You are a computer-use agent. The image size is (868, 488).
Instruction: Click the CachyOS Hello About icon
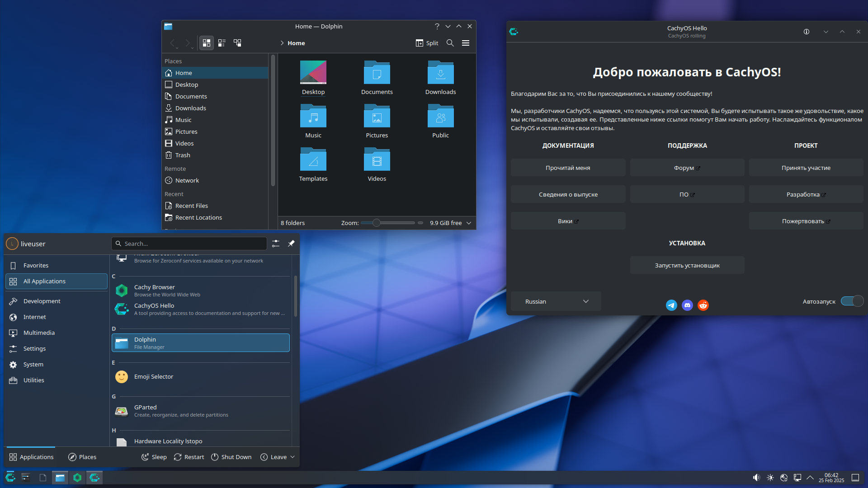pos(806,32)
